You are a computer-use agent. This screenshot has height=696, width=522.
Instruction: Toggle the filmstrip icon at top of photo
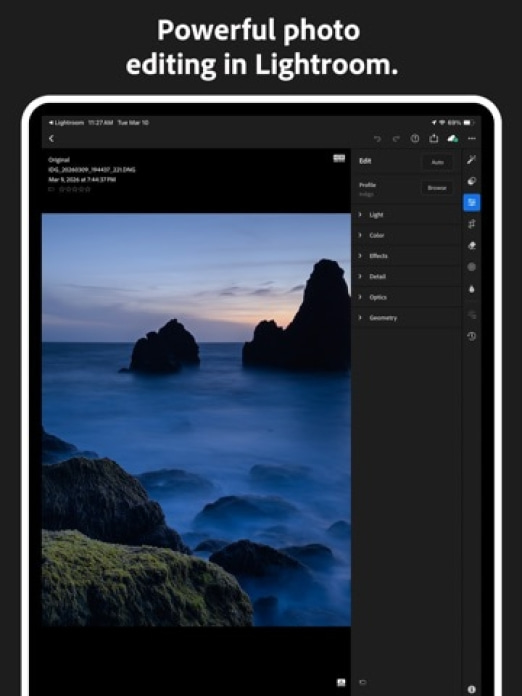tap(339, 158)
